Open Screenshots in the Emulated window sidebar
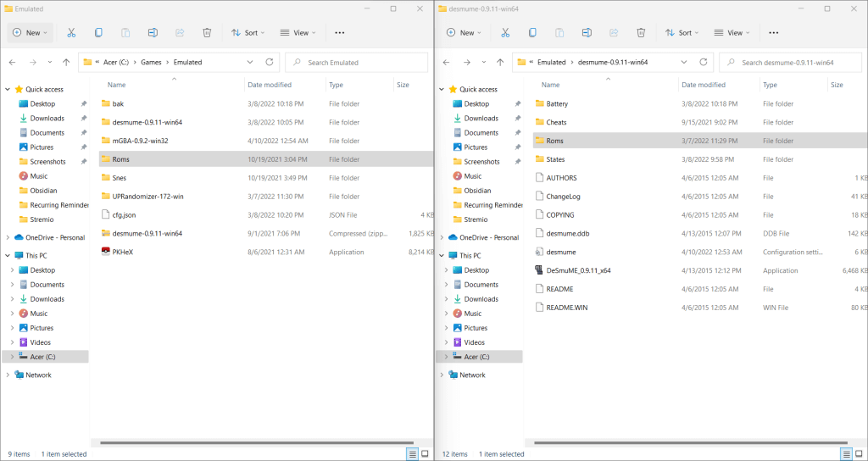The image size is (868, 461). coord(47,162)
